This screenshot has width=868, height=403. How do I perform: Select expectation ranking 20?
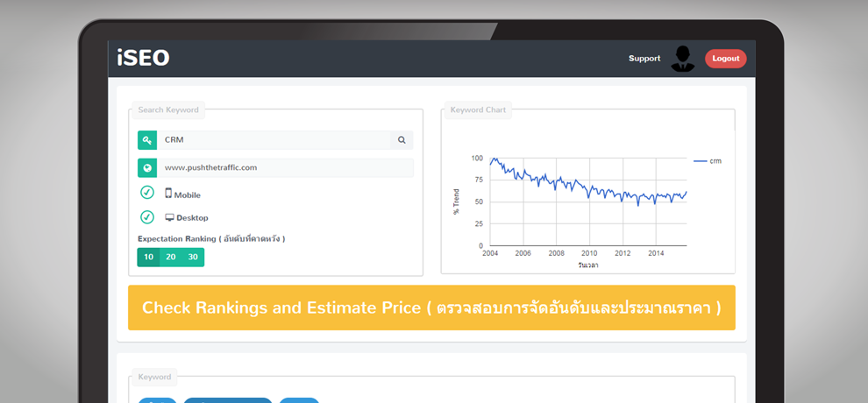pos(170,257)
